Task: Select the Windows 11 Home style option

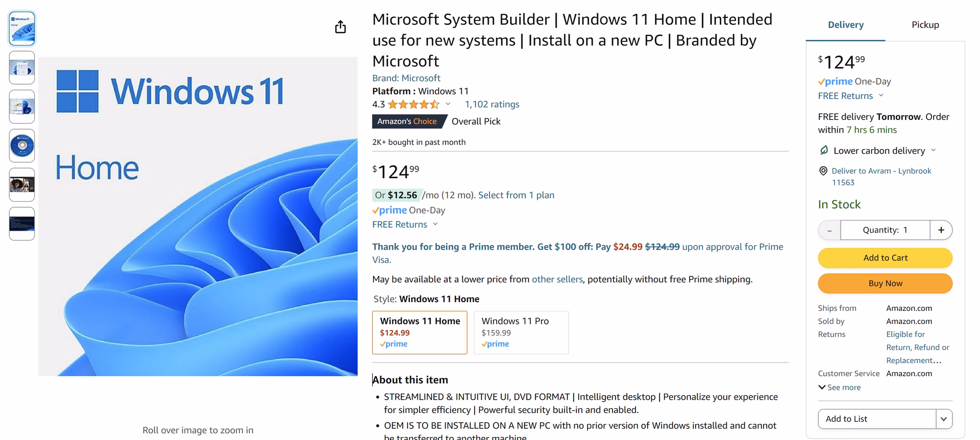Action: click(x=420, y=332)
